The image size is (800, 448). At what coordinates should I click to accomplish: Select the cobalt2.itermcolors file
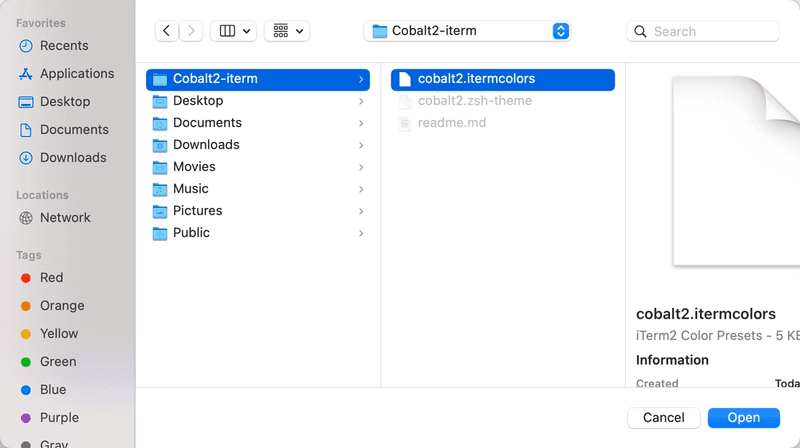(x=503, y=80)
